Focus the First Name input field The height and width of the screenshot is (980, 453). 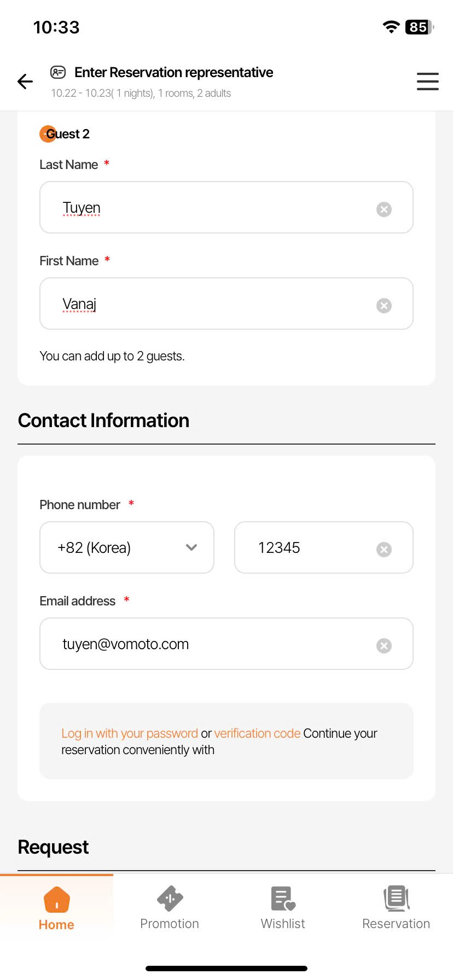(x=213, y=304)
